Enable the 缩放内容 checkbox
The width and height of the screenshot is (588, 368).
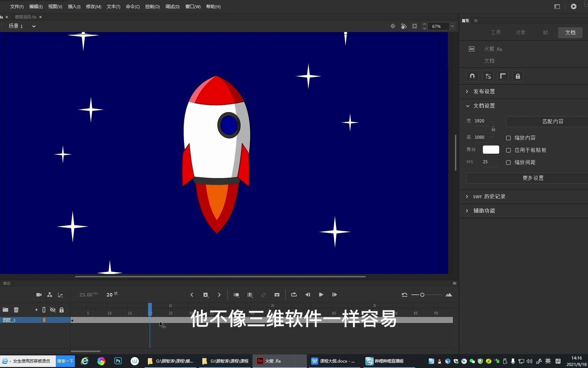[508, 138]
